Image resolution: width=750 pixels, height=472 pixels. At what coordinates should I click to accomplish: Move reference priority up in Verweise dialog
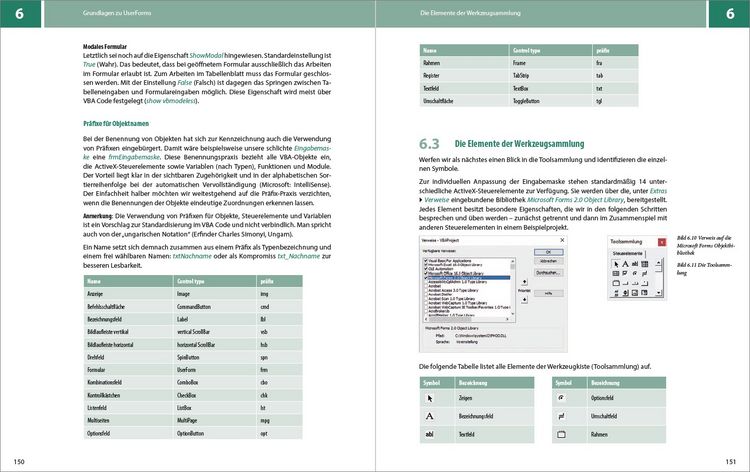coord(524,282)
